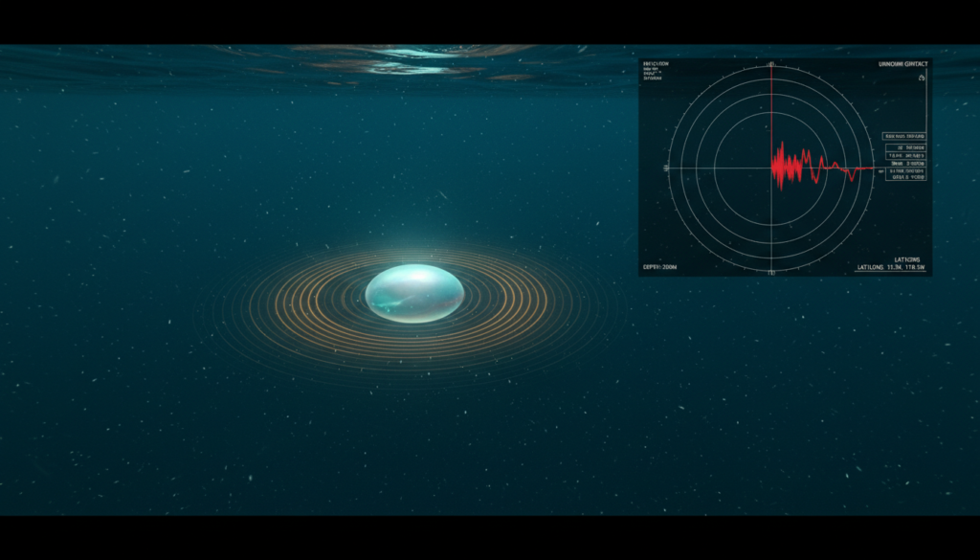
Task: Select the bottom boxed data field in the readout list
Action: [904, 173]
